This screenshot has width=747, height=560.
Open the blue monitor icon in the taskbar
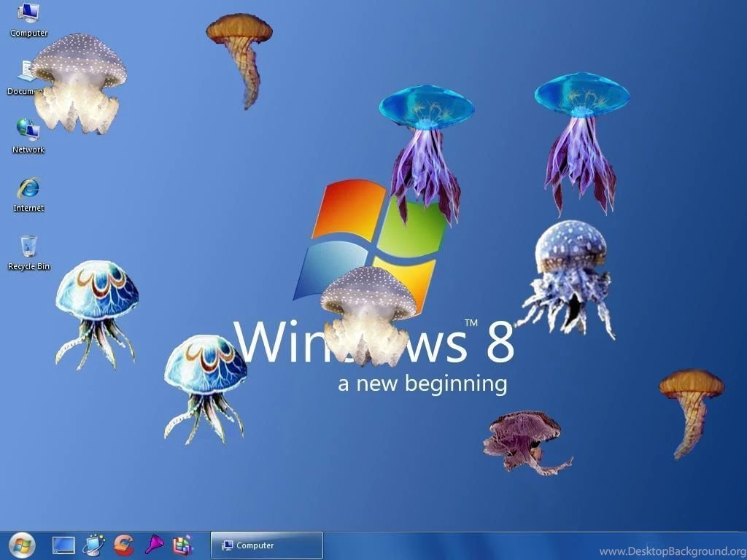coord(63,544)
